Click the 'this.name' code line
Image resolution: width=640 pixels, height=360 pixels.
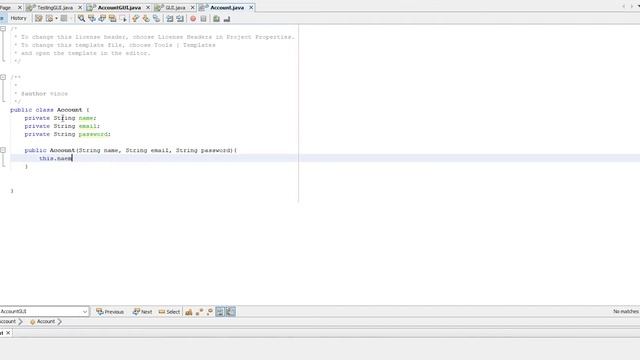point(56,158)
